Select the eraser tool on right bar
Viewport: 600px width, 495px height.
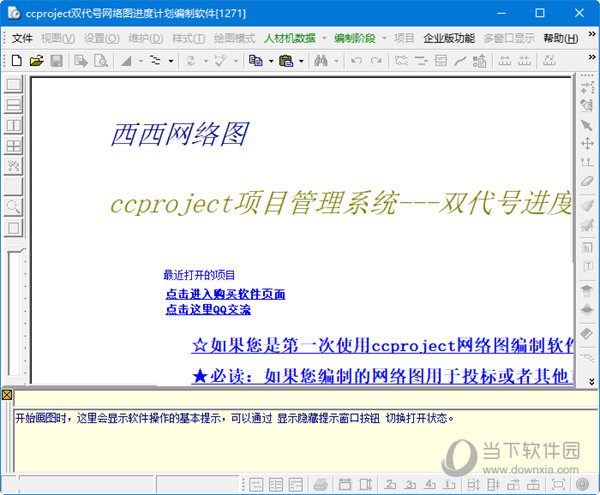(587, 181)
